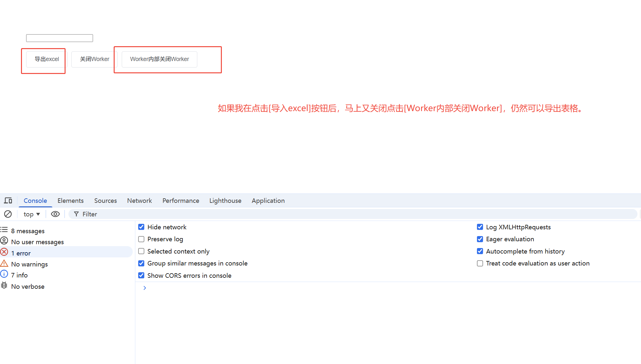The width and height of the screenshot is (641, 364).
Task: Select the 8 messages list entry
Action: pos(28,231)
